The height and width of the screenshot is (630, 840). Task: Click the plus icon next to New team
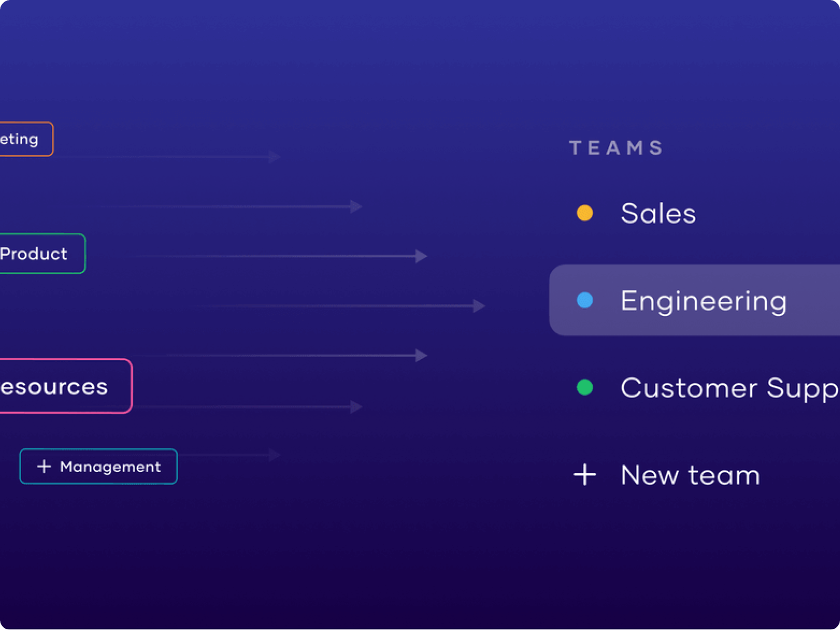[584, 475]
